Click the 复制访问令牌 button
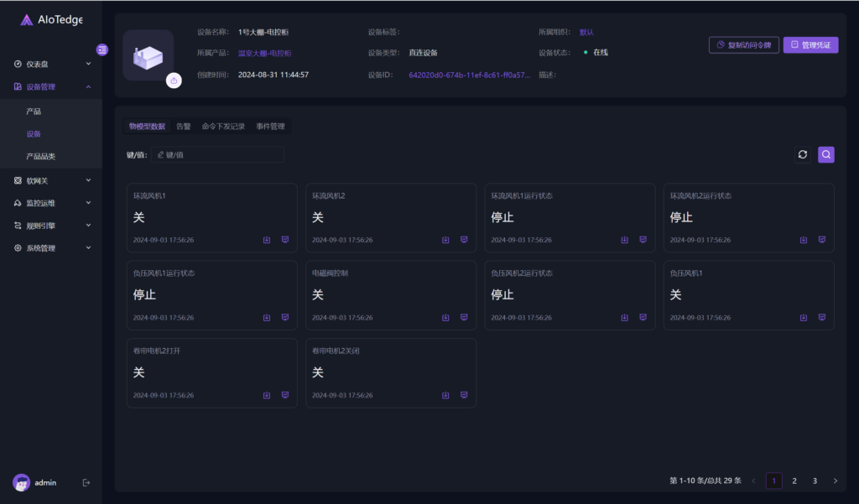 [743, 45]
